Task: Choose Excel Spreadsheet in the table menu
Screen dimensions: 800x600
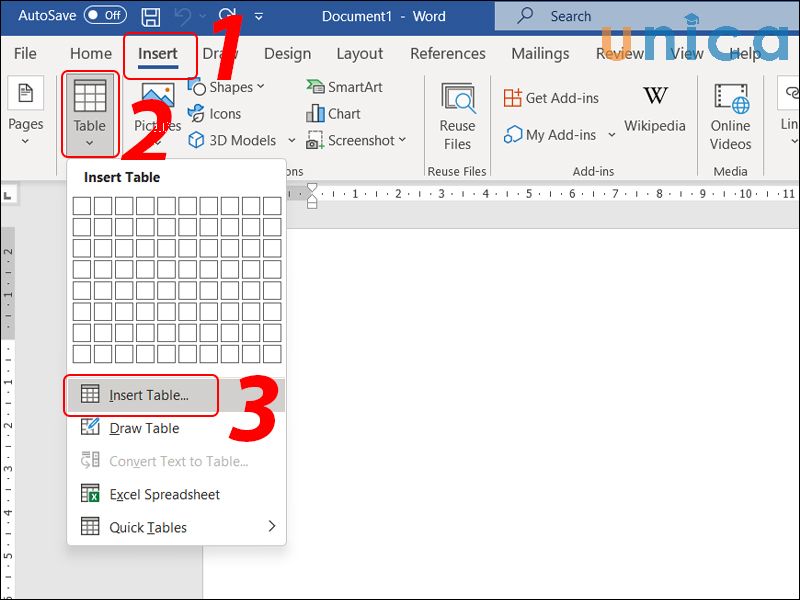Action: 176,494
